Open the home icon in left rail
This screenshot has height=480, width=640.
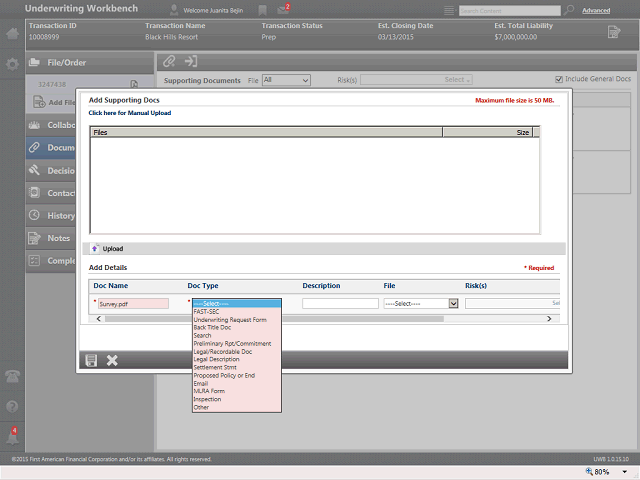(x=12, y=33)
